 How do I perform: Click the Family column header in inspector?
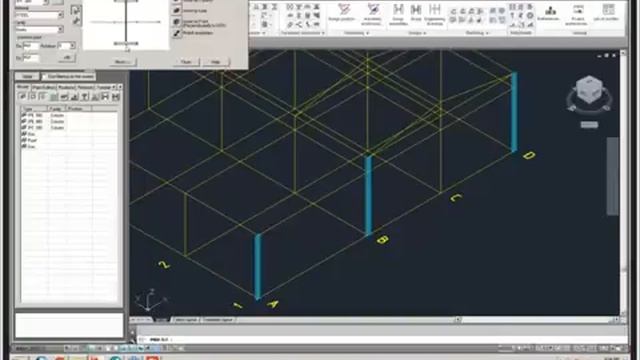point(57,109)
